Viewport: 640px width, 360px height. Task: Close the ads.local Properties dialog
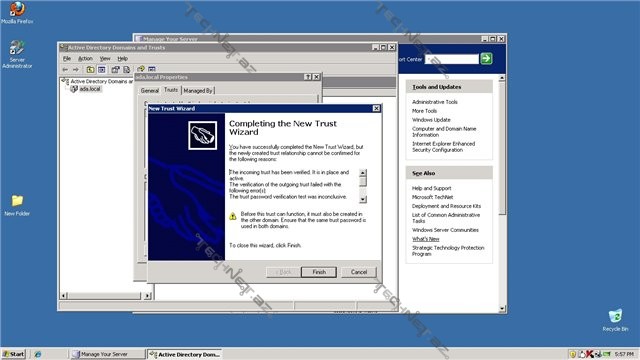coord(316,77)
